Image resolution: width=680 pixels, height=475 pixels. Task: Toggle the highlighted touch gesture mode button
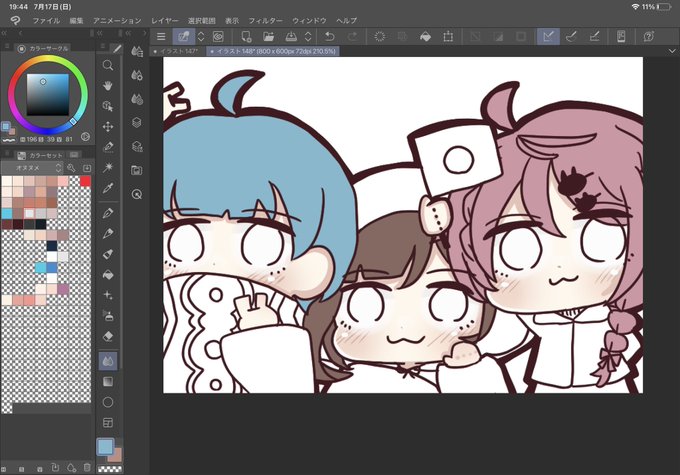pos(183,36)
